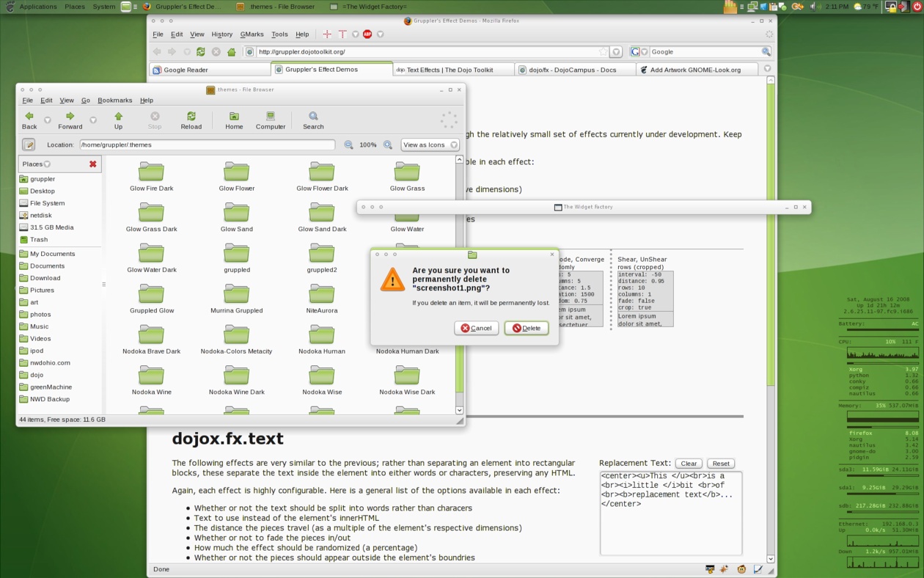The image size is (924, 578).
Task: Confirm Delete in the dialog
Action: click(527, 328)
